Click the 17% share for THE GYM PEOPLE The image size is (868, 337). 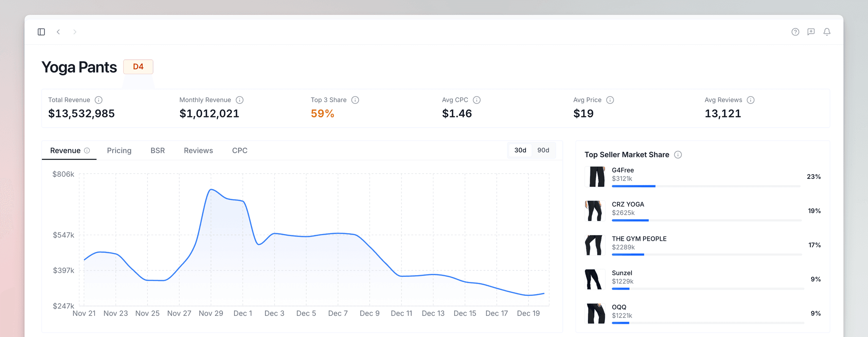(815, 245)
